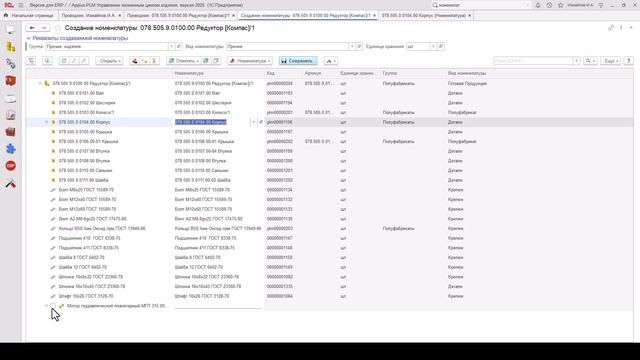Open the Вид номенклатуры dropdown arrow
Image resolution: width=640 pixels, height=360 pixels.
(x=351, y=47)
